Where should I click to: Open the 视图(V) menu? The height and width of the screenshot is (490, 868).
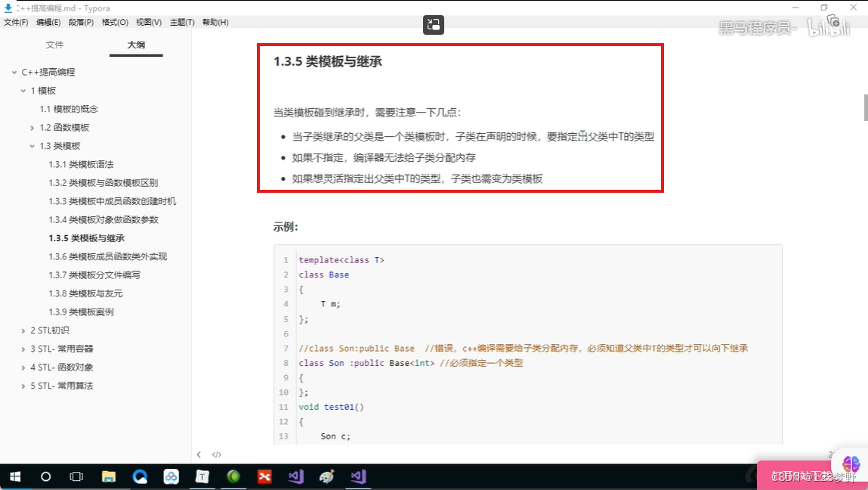pyautogui.click(x=148, y=22)
